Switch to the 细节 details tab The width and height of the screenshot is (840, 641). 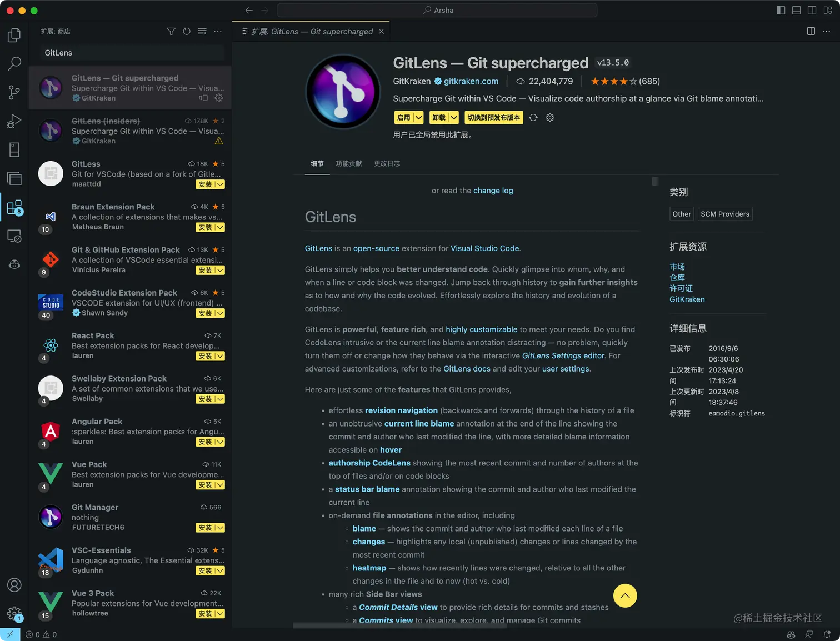[317, 163]
